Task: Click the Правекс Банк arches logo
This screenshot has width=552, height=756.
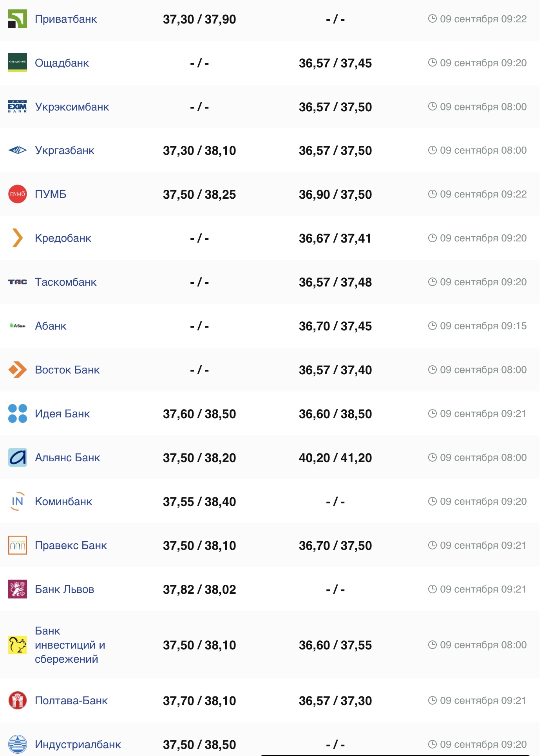Action: (18, 545)
